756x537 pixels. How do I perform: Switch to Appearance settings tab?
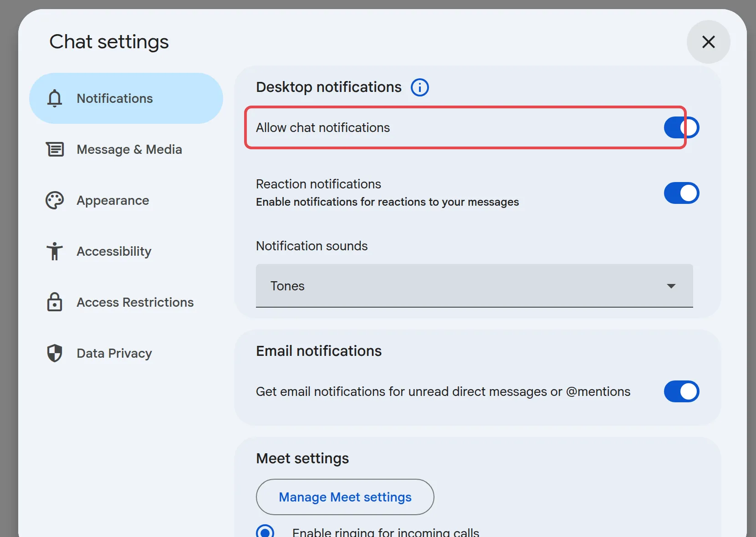pos(126,200)
